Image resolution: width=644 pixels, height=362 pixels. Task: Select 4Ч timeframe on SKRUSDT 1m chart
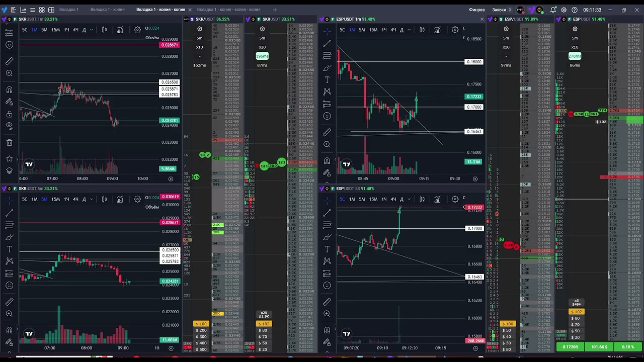click(x=75, y=30)
